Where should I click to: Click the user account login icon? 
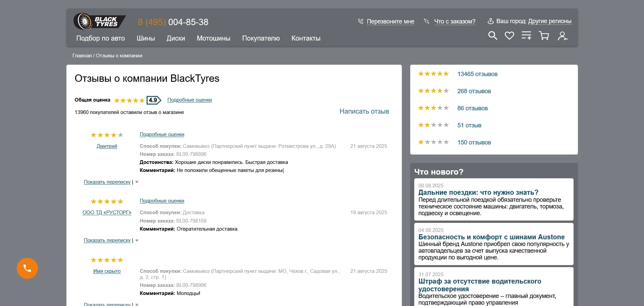tap(562, 36)
